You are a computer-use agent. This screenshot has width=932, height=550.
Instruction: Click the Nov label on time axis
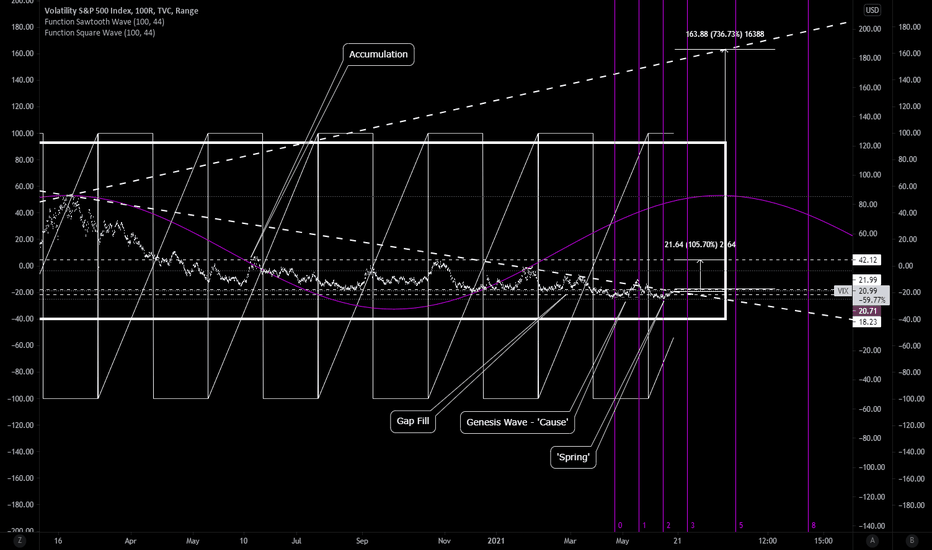[x=444, y=541]
